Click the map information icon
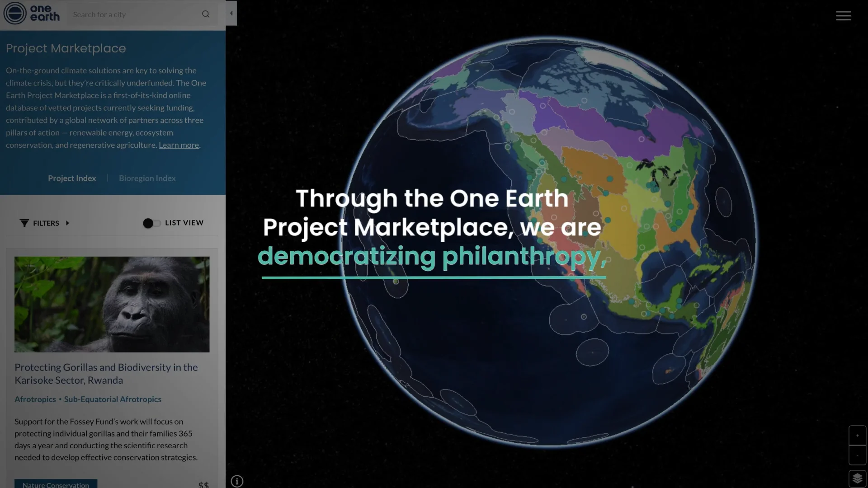The height and width of the screenshot is (488, 868). [236, 481]
